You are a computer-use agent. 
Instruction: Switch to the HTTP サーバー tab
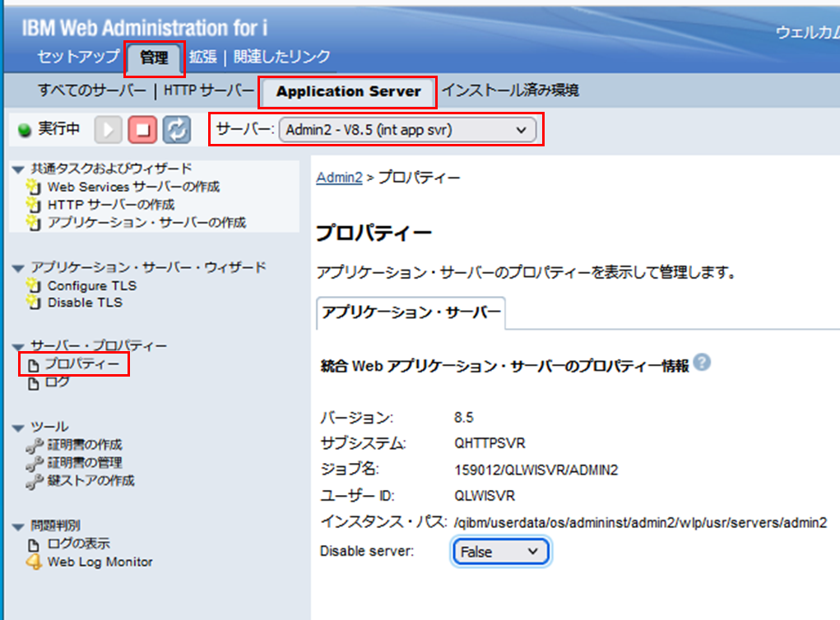coord(208,90)
